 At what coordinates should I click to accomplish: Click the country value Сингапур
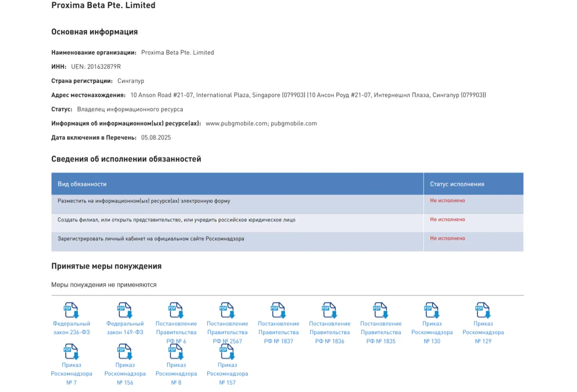[x=131, y=81]
